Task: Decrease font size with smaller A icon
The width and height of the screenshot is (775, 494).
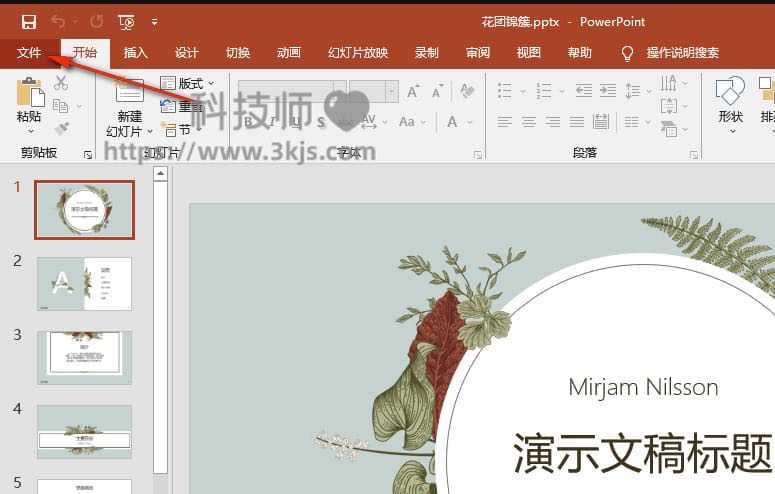Action: 437,91
